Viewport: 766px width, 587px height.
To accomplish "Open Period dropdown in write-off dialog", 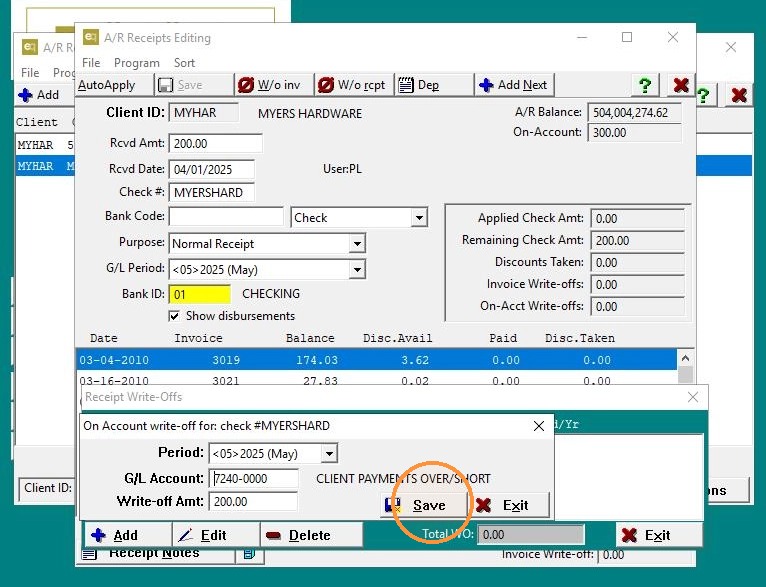I will pyautogui.click(x=329, y=454).
